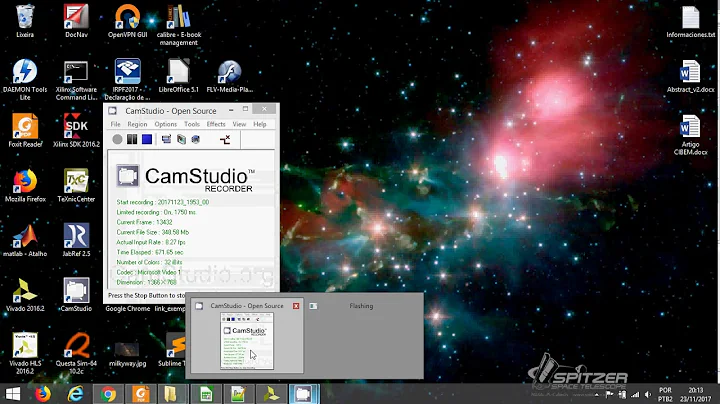Open File Explorer folder in taskbar

click(x=171, y=394)
